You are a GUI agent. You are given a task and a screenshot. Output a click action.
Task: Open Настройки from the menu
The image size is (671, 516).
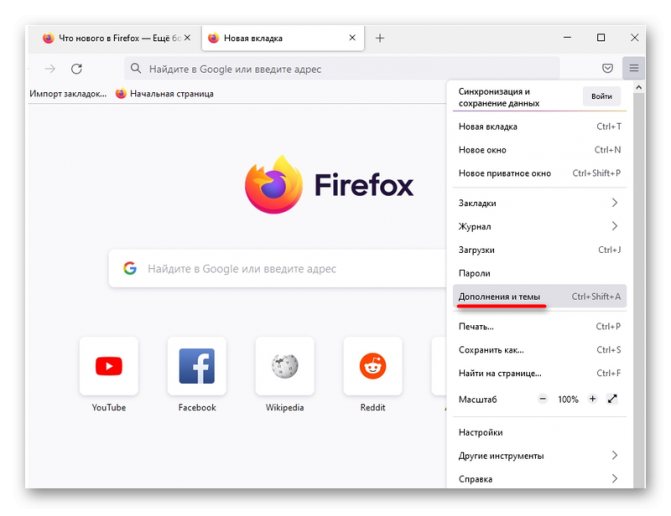[x=539, y=432]
